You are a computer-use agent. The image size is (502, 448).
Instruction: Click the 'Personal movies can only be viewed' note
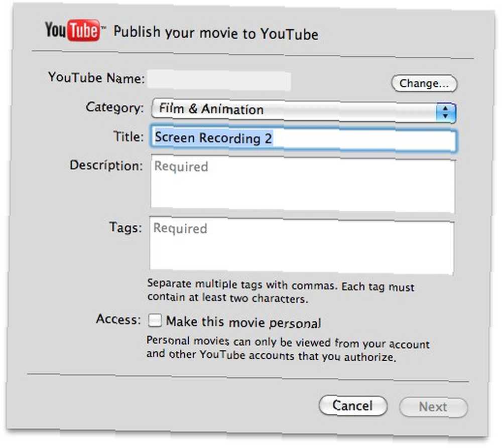288,349
